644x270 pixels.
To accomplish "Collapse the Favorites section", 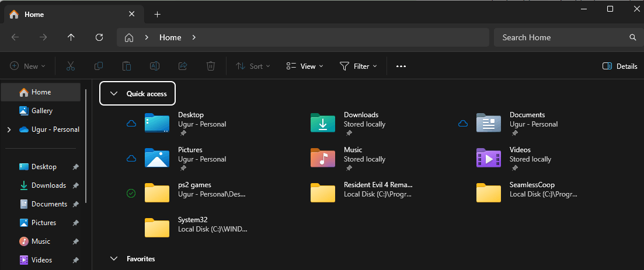I will tap(114, 259).
